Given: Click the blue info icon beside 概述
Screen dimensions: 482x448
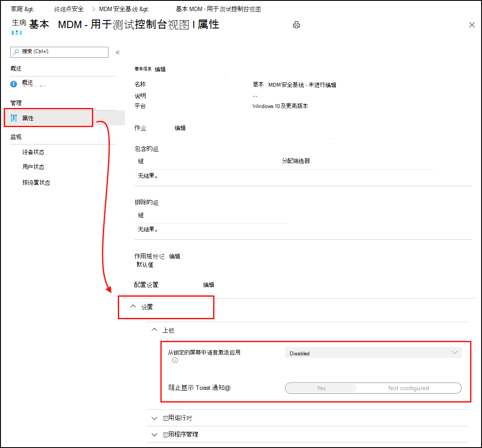Looking at the screenshot, I should coord(14,84).
